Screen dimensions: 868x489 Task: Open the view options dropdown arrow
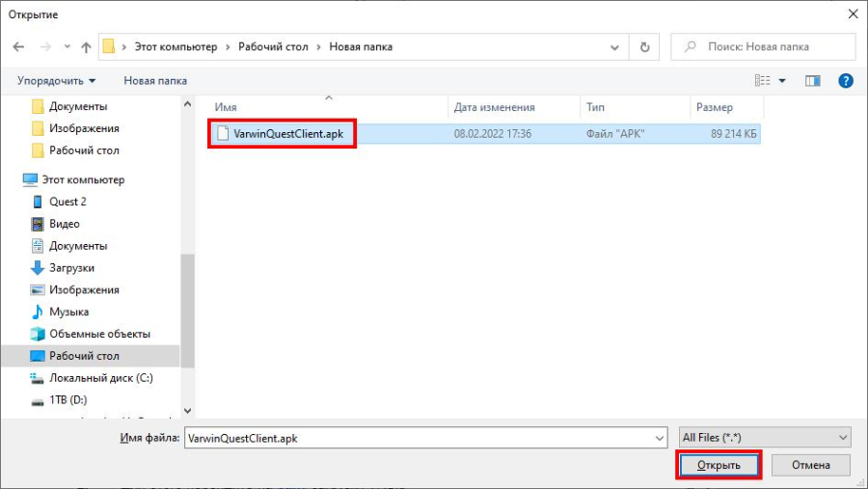782,81
